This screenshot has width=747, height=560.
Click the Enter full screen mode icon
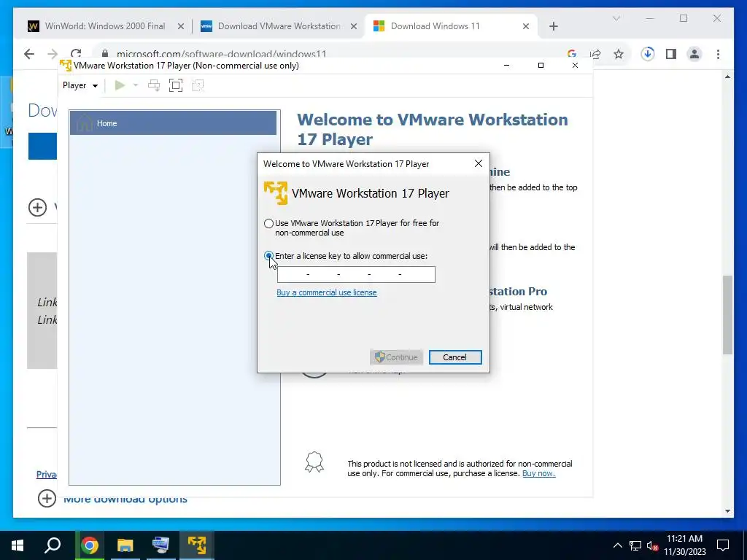pyautogui.click(x=176, y=85)
